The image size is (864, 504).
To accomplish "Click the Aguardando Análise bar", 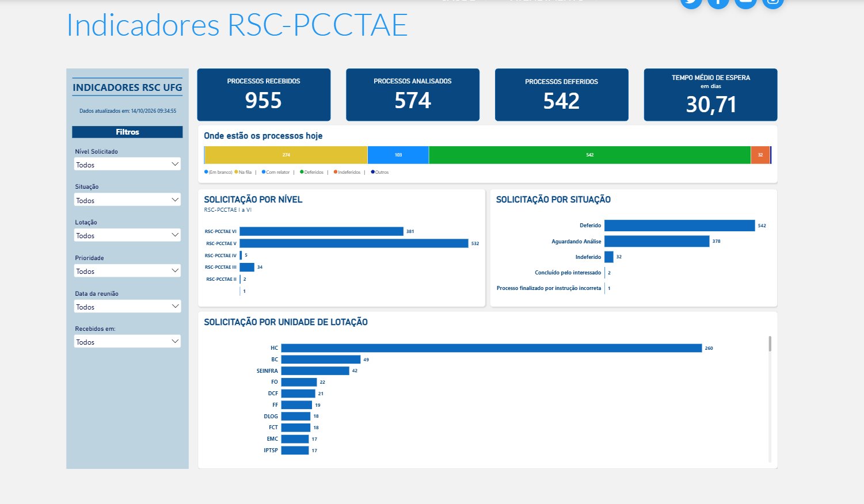I will pos(657,241).
